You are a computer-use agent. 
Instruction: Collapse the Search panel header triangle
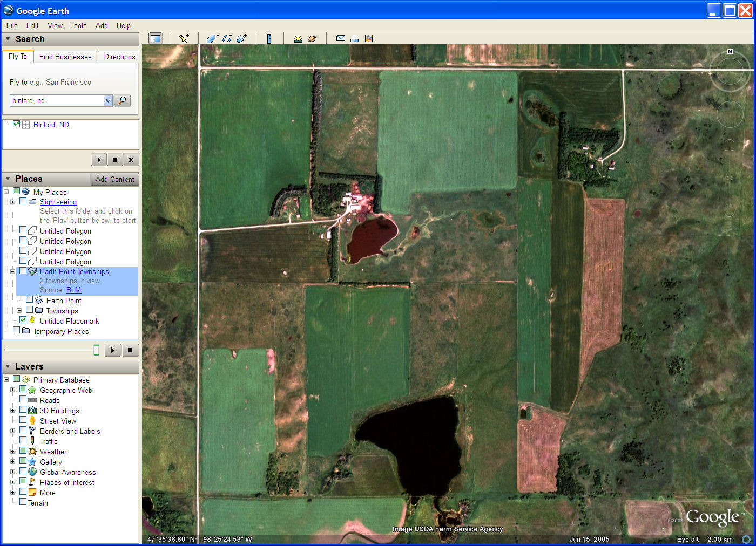(x=8, y=39)
